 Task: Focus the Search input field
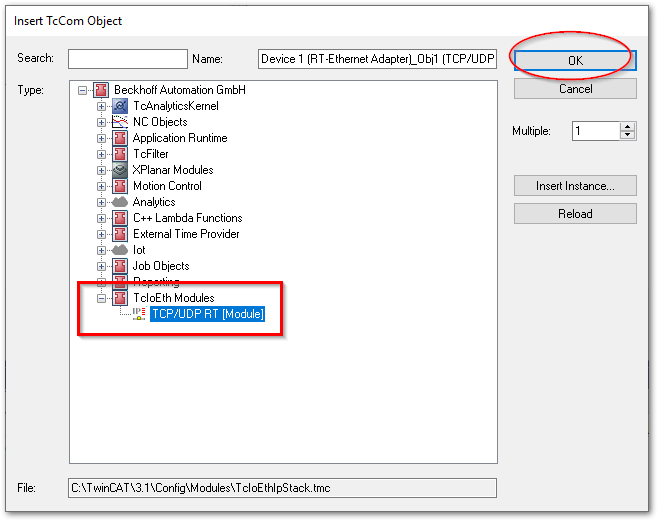[x=128, y=59]
